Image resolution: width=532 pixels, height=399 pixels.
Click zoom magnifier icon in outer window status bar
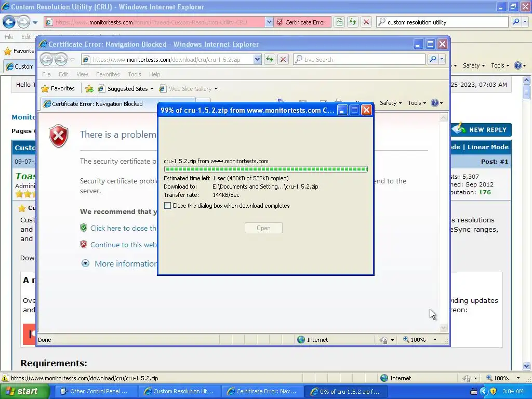pyautogui.click(x=489, y=378)
